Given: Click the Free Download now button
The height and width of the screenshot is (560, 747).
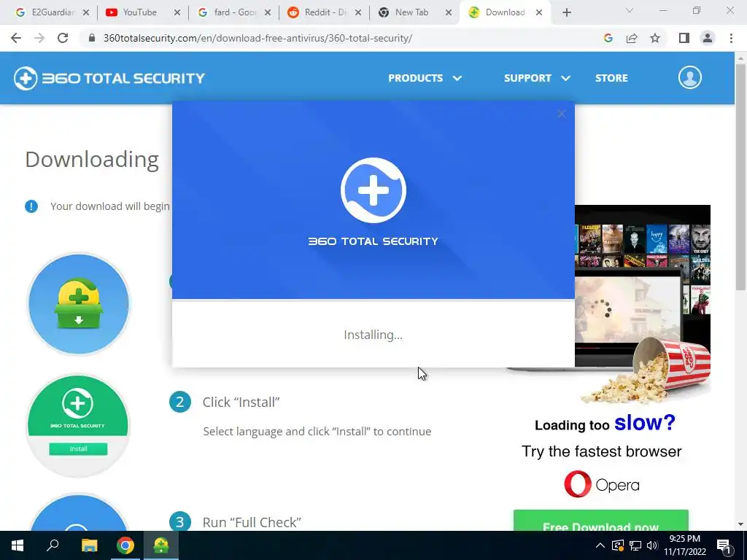Looking at the screenshot, I should [601, 521].
